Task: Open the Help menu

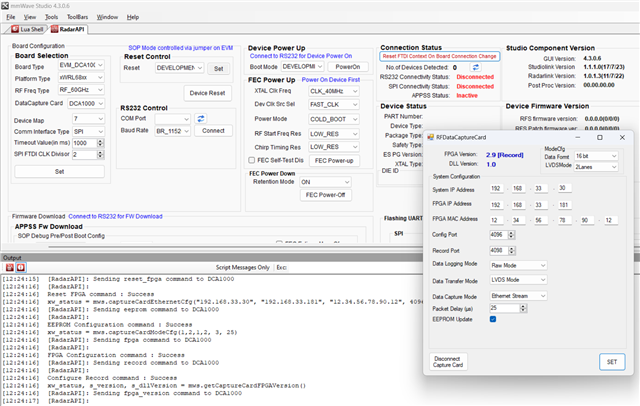Action: point(133,17)
